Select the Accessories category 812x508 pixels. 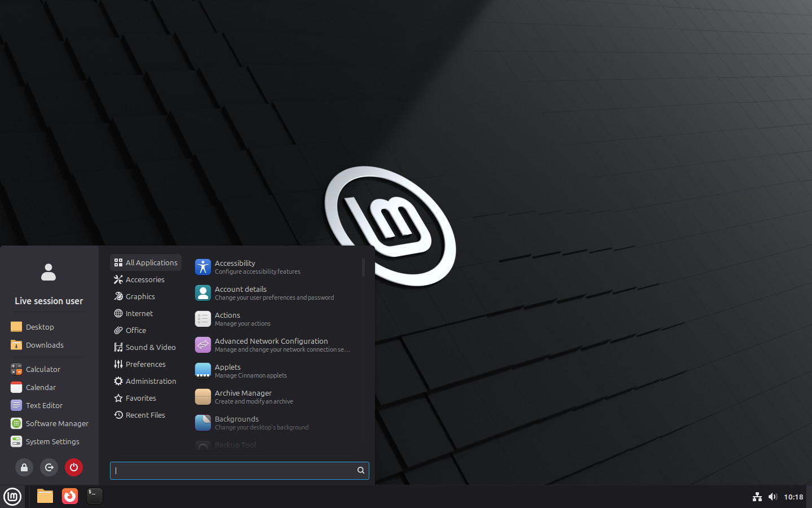(x=145, y=279)
